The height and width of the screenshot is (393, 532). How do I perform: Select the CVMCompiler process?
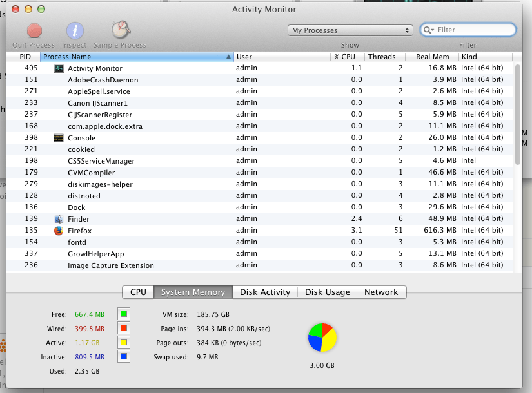pos(259,173)
